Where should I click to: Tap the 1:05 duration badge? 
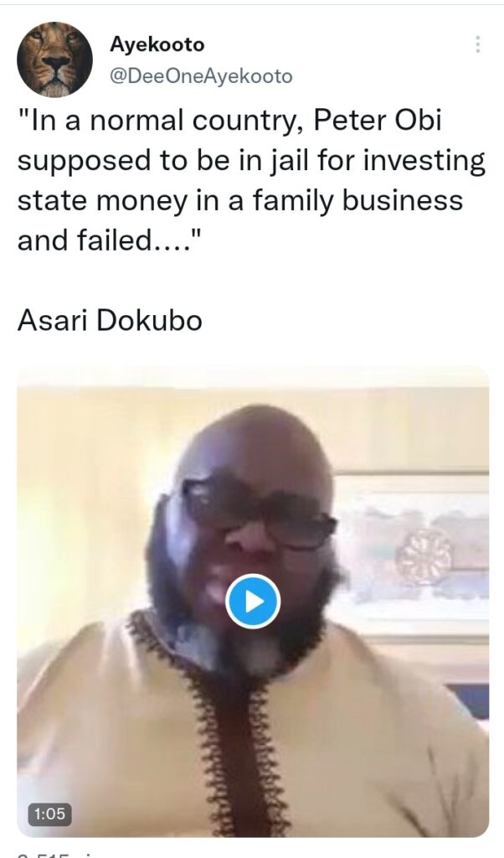pos(49,814)
